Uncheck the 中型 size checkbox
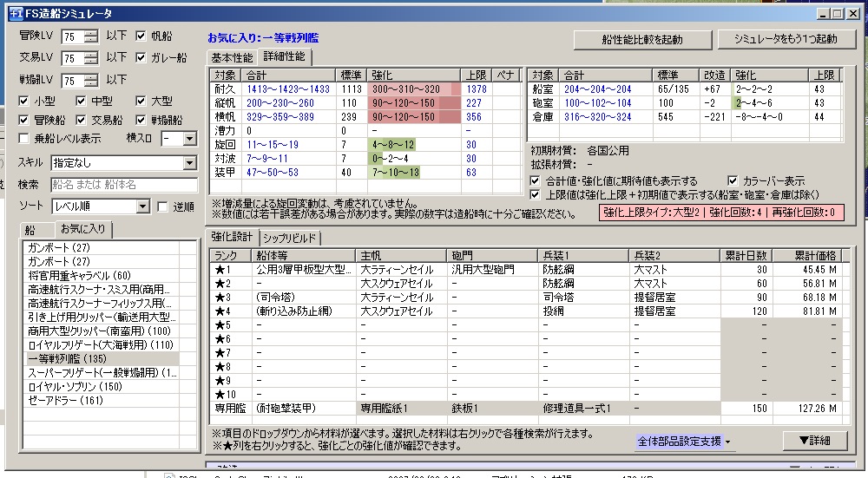This screenshot has height=478, width=868. [81, 101]
